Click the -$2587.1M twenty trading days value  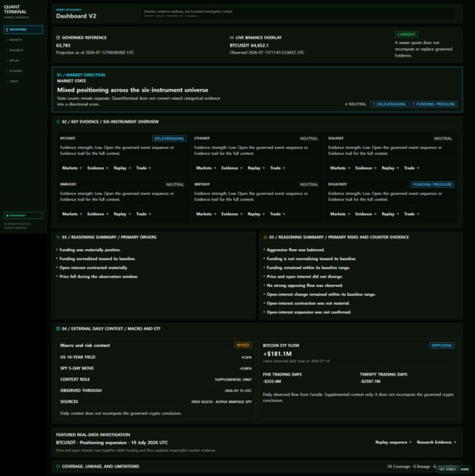click(370, 381)
